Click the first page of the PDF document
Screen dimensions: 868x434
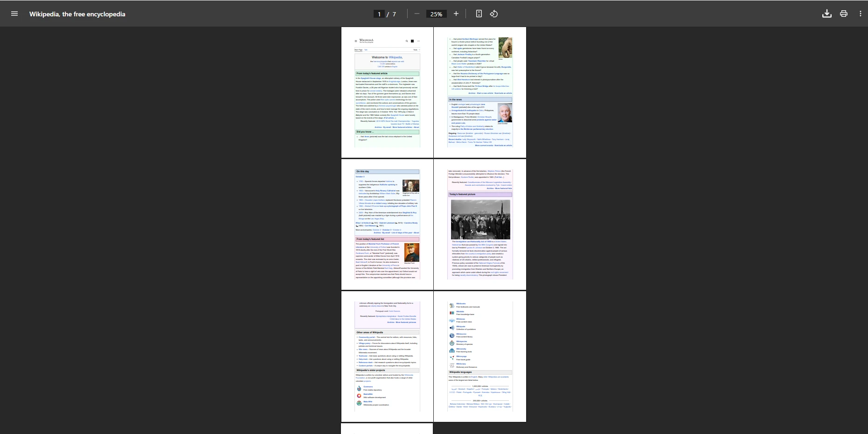tap(387, 92)
